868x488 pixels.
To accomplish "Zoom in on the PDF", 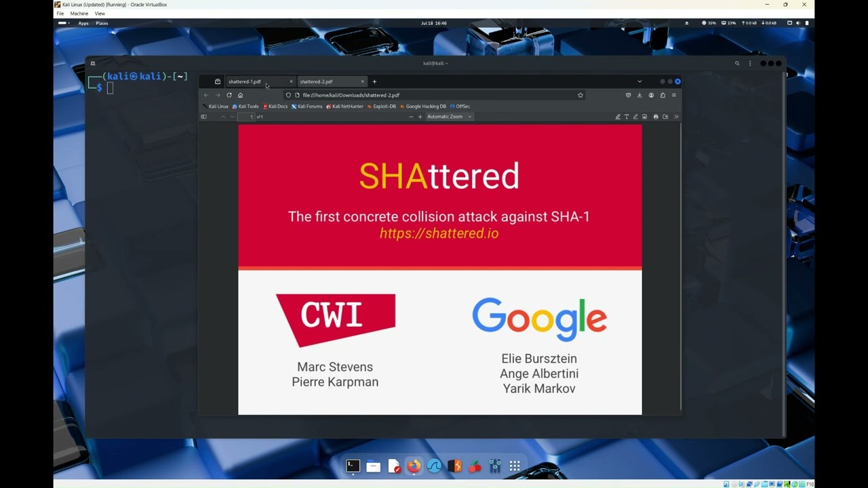I will [420, 117].
